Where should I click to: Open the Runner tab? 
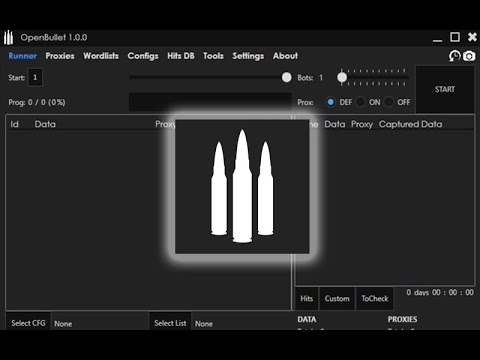[x=23, y=56]
